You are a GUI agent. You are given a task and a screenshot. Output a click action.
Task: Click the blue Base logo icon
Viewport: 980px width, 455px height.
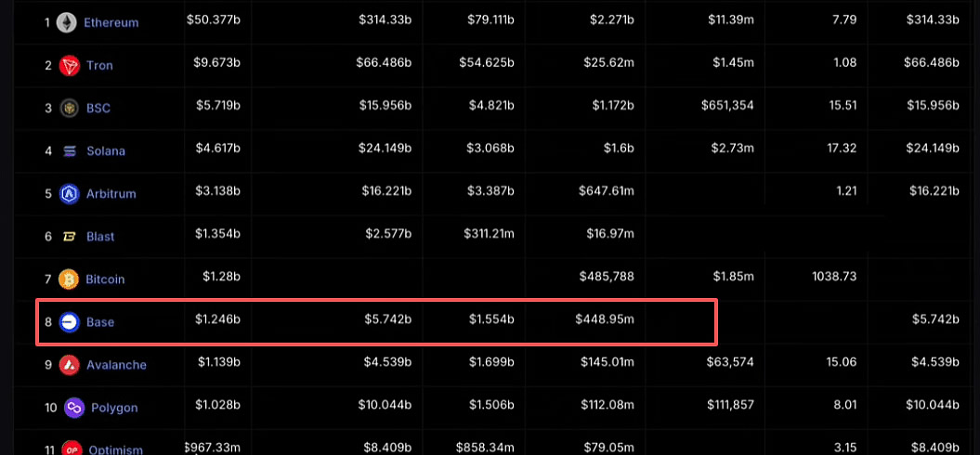(69, 322)
